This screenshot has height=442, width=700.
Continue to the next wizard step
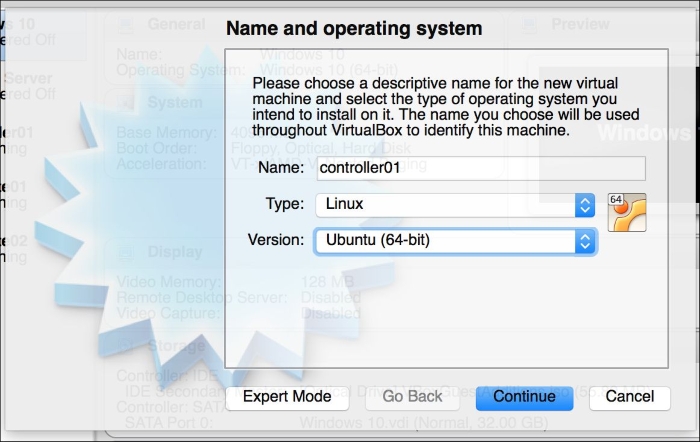coord(524,397)
